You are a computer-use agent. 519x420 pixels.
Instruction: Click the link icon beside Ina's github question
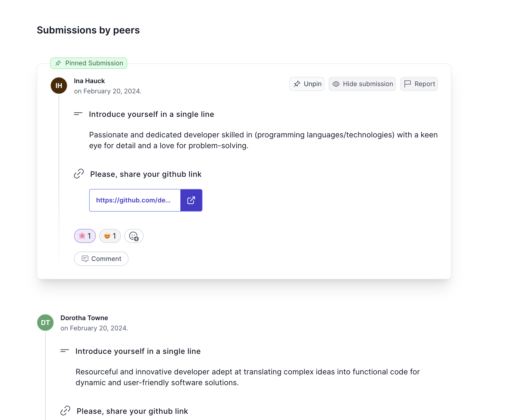[x=79, y=174]
